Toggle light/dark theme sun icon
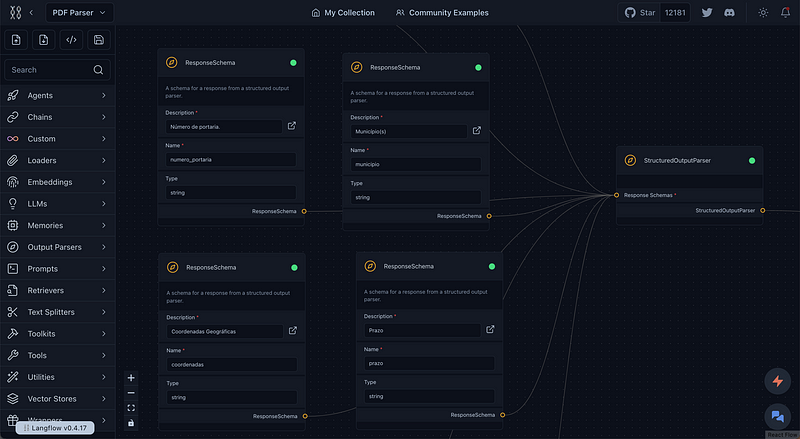Viewport: 800px width, 439px height. 763,13
